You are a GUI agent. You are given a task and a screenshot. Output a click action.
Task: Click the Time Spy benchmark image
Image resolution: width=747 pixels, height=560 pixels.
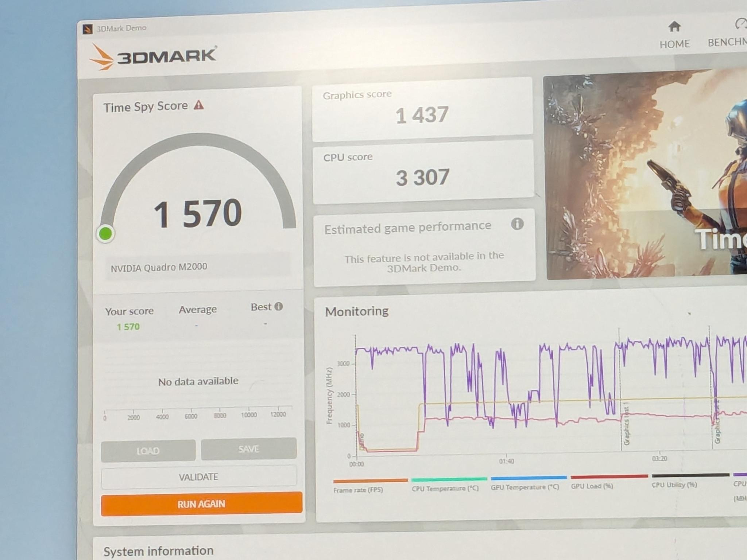point(646,174)
